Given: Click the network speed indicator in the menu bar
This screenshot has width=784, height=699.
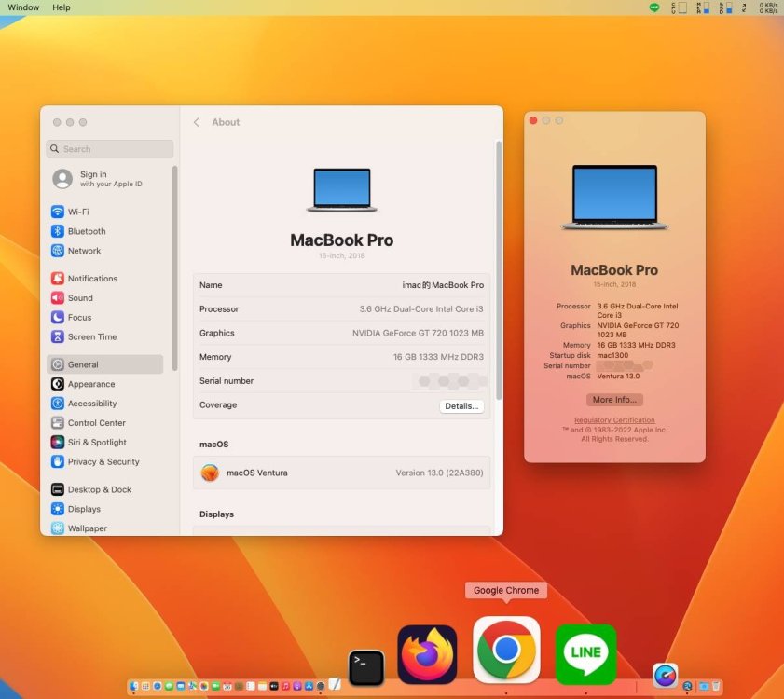Looking at the screenshot, I should 768,7.
